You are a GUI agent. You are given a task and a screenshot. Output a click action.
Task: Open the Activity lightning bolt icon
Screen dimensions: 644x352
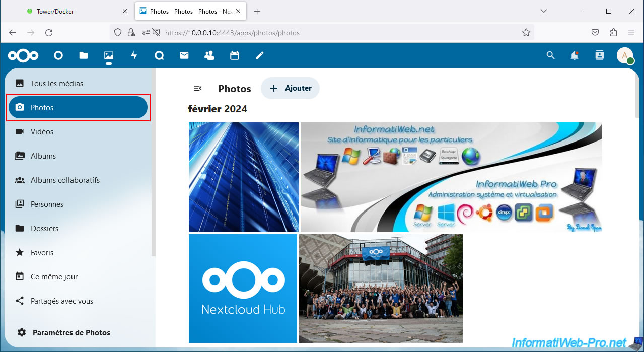[134, 56]
